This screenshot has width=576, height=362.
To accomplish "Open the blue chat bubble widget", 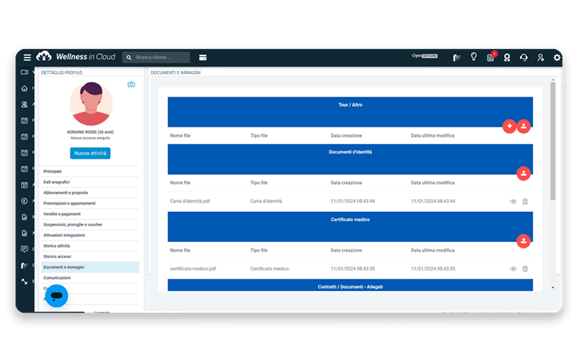I will (x=57, y=295).
